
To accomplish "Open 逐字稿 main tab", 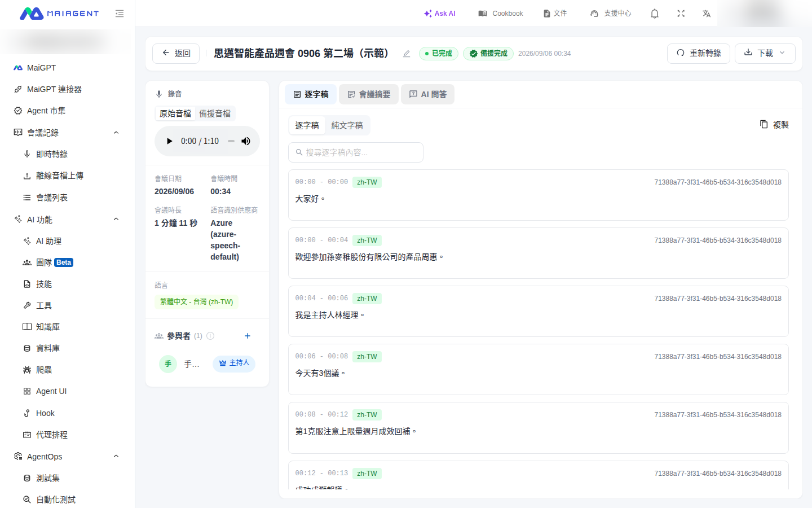I will [x=311, y=94].
